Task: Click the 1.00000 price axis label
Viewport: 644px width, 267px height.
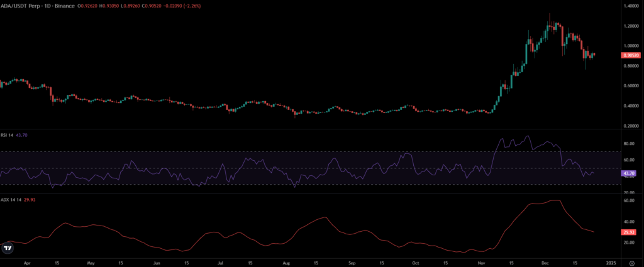Action: click(631, 46)
